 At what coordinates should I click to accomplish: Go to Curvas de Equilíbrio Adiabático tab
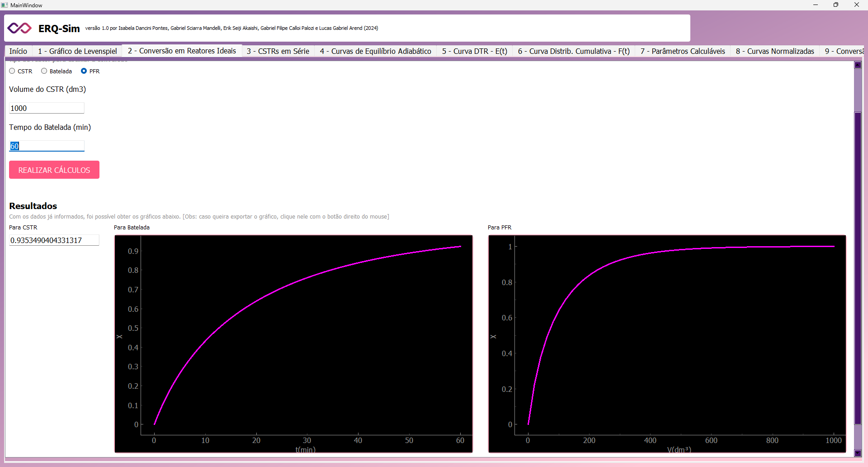point(375,51)
